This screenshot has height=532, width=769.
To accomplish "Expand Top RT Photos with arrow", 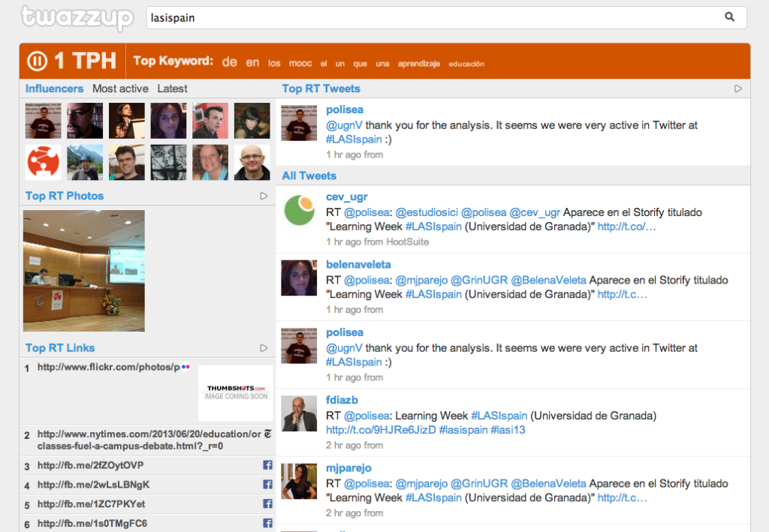I will (264, 196).
